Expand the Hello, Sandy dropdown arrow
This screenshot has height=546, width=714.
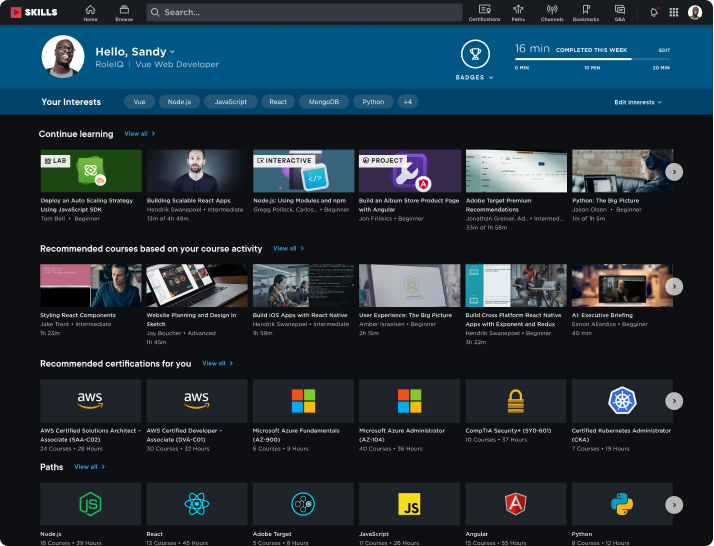172,51
